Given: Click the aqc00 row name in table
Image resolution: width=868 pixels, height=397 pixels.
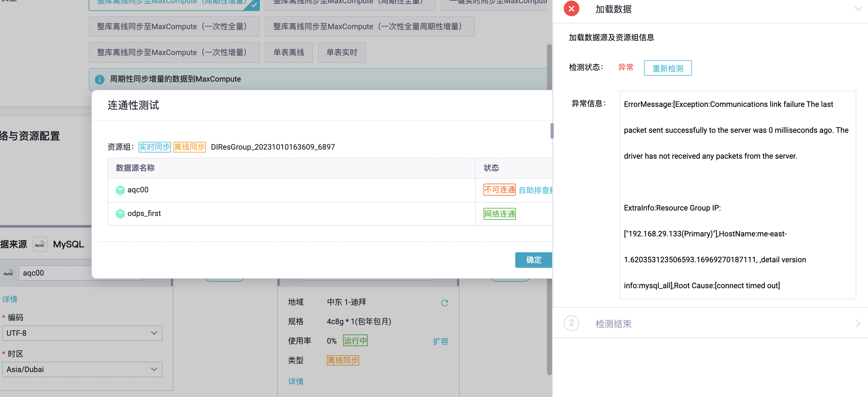Looking at the screenshot, I should pyautogui.click(x=138, y=190).
